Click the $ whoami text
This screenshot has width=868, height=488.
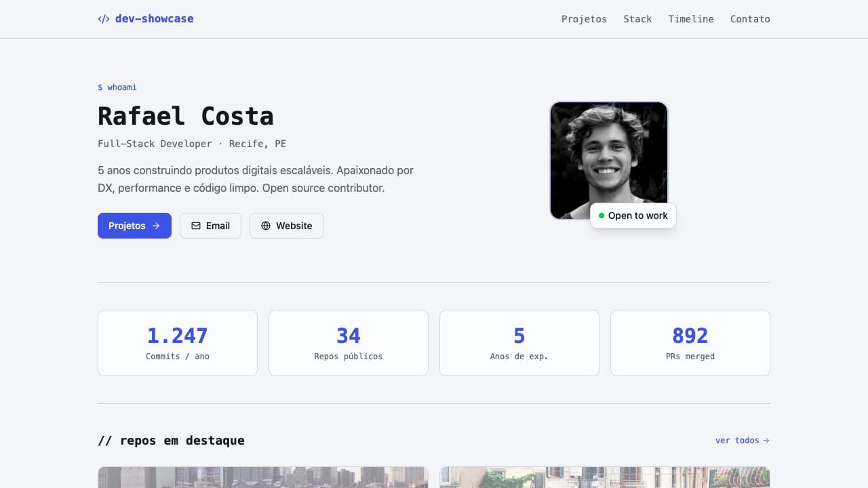pyautogui.click(x=117, y=87)
